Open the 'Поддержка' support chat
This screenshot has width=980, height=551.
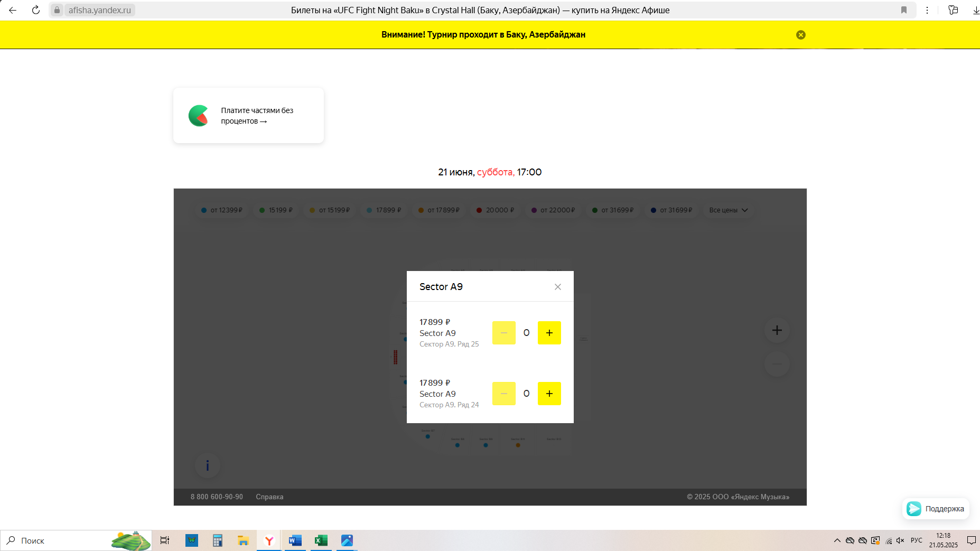[x=936, y=509]
